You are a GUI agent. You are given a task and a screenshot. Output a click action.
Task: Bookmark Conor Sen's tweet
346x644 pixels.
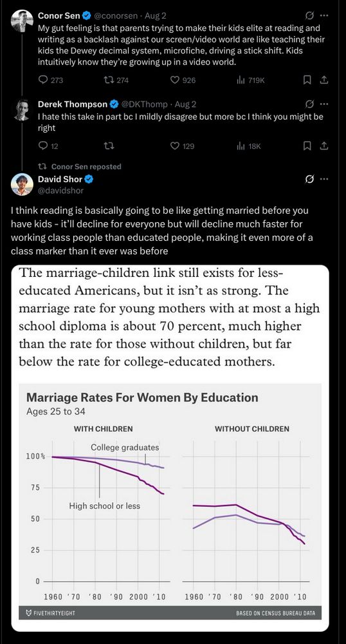click(x=307, y=80)
